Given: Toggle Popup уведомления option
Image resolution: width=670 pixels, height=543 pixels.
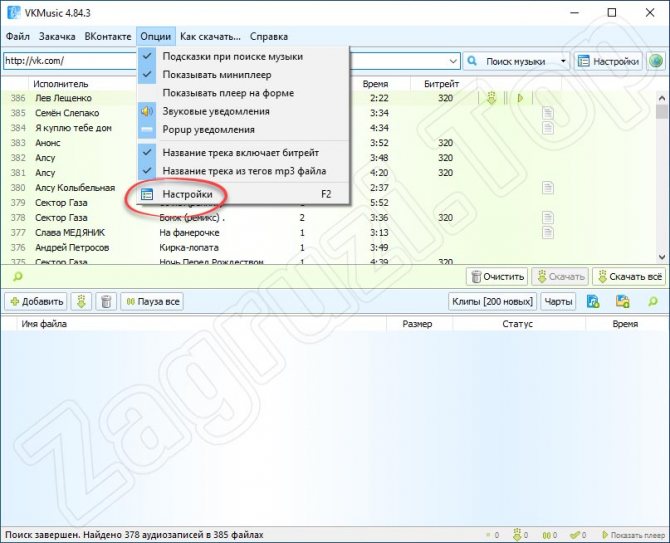Looking at the screenshot, I should point(244,129).
